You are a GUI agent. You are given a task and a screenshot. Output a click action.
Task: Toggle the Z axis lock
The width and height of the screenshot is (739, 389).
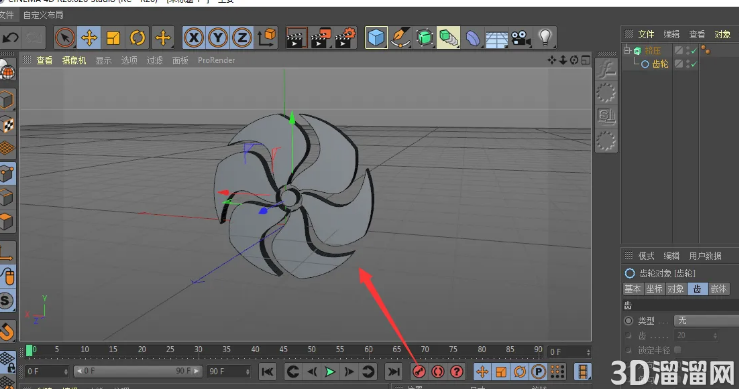pyautogui.click(x=242, y=38)
